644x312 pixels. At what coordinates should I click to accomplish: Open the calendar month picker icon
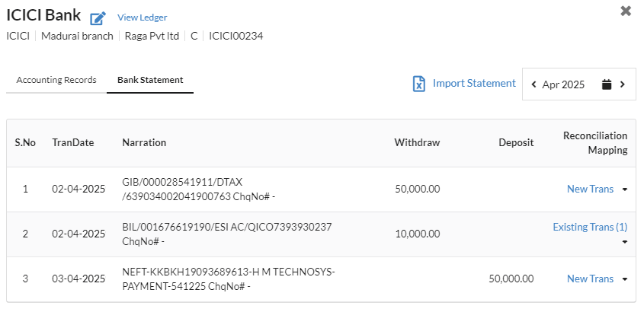click(607, 84)
